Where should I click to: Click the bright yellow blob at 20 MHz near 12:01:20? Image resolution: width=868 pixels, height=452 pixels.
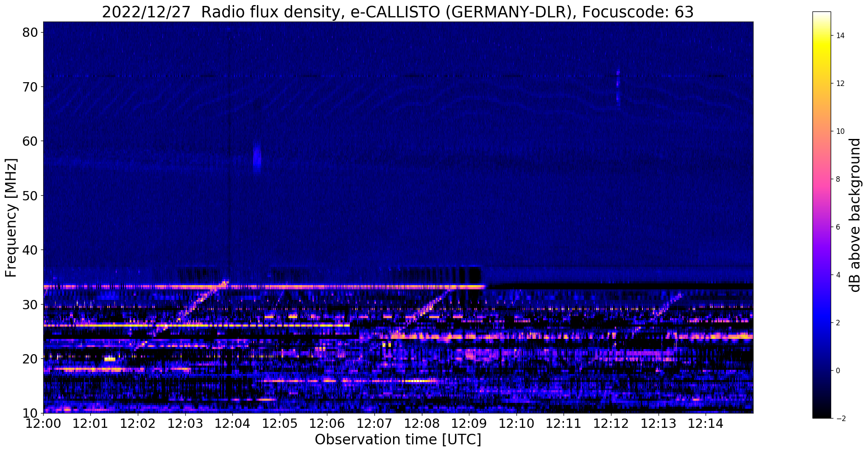tap(110, 359)
